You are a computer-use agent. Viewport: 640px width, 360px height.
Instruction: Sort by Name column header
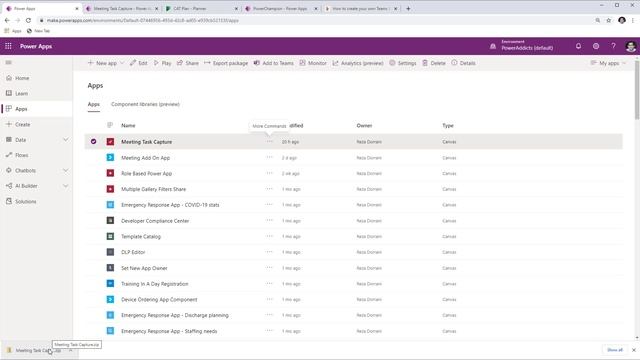click(x=128, y=126)
